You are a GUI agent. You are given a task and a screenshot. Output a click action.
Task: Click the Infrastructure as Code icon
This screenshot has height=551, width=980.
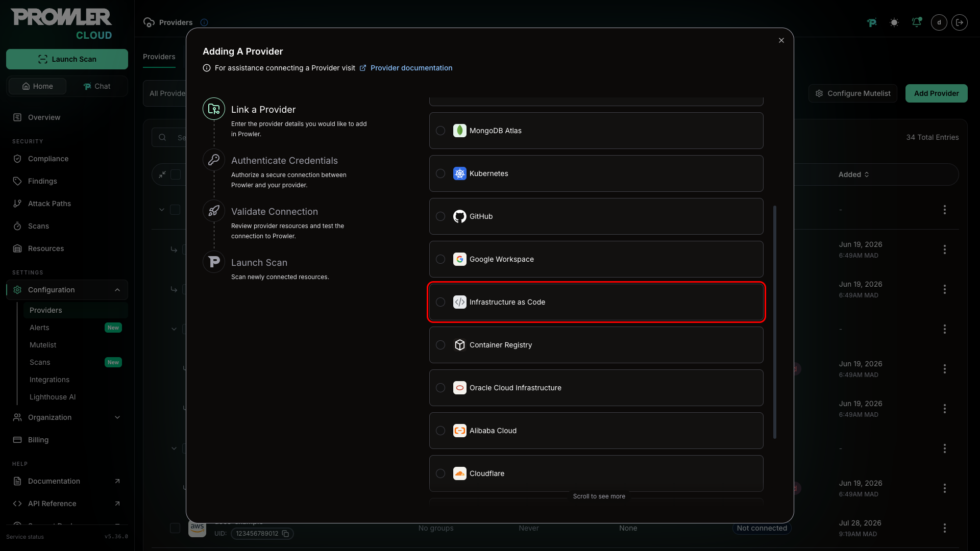tap(460, 302)
